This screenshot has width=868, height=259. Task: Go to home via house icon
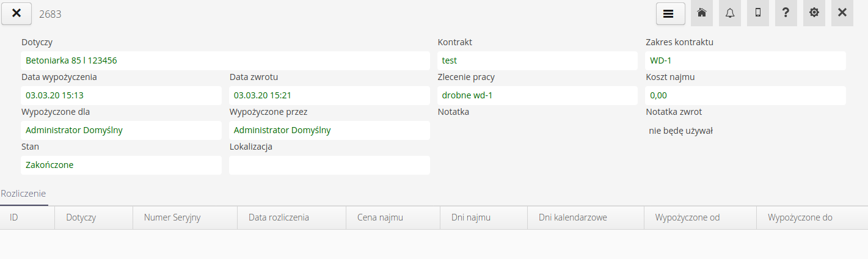tap(702, 13)
